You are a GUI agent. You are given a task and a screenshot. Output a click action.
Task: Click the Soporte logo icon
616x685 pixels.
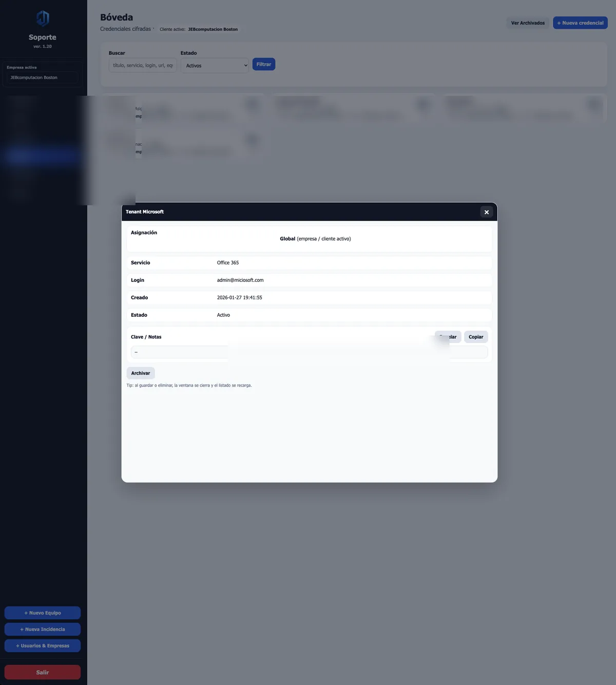[x=43, y=18]
